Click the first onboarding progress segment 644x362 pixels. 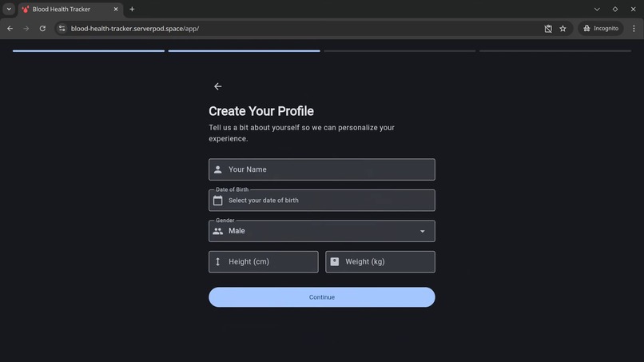[x=89, y=51]
